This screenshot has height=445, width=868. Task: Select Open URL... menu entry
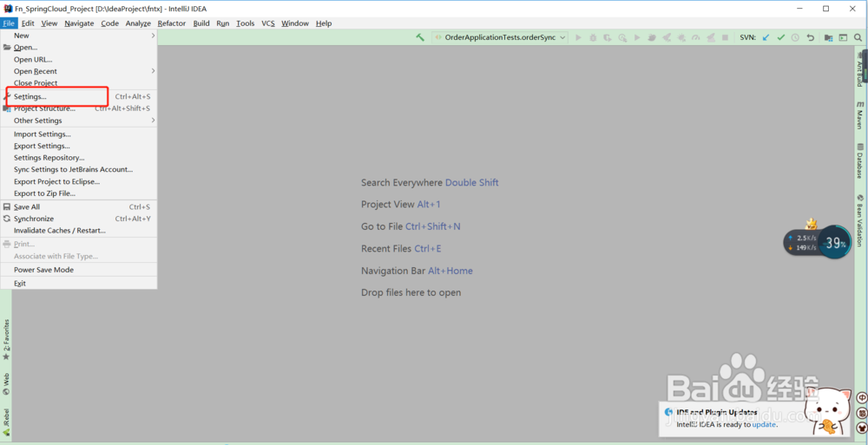point(79,59)
